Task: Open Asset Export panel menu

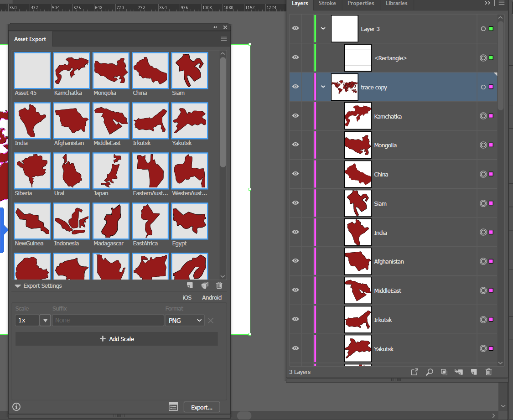Action: (x=224, y=39)
